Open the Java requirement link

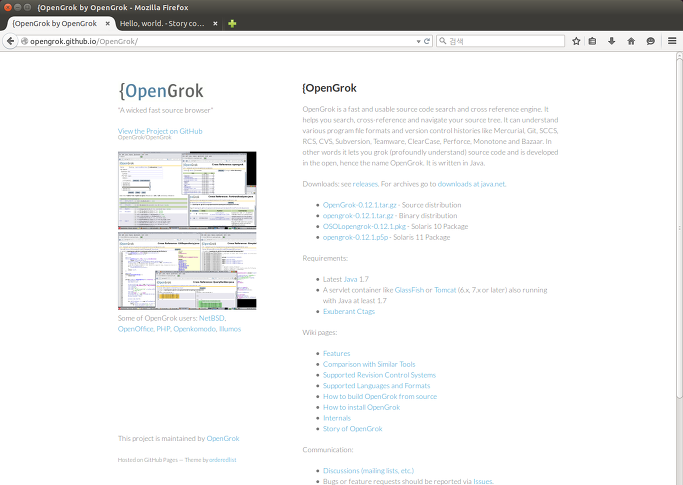350,279
